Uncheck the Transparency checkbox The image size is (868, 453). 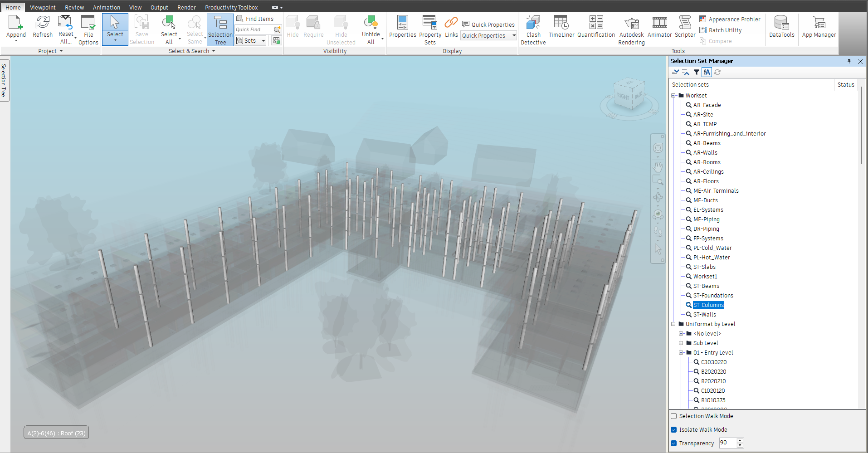pos(674,443)
